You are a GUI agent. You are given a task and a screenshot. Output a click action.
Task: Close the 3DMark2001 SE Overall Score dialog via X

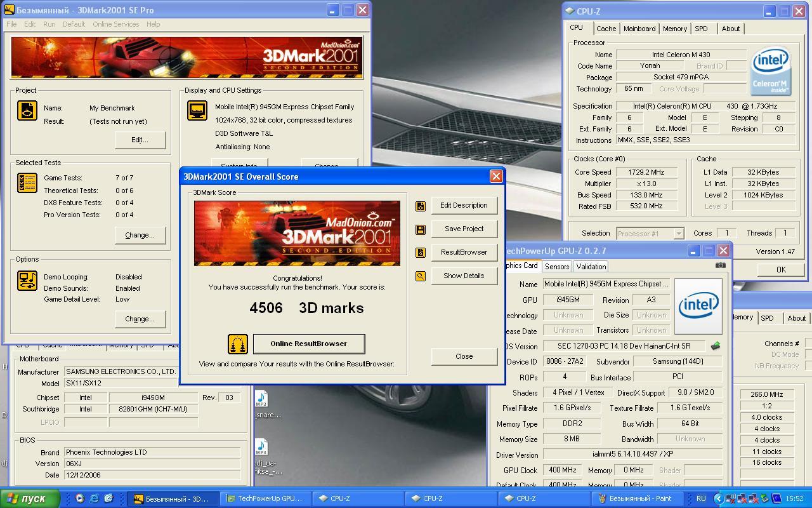click(496, 177)
